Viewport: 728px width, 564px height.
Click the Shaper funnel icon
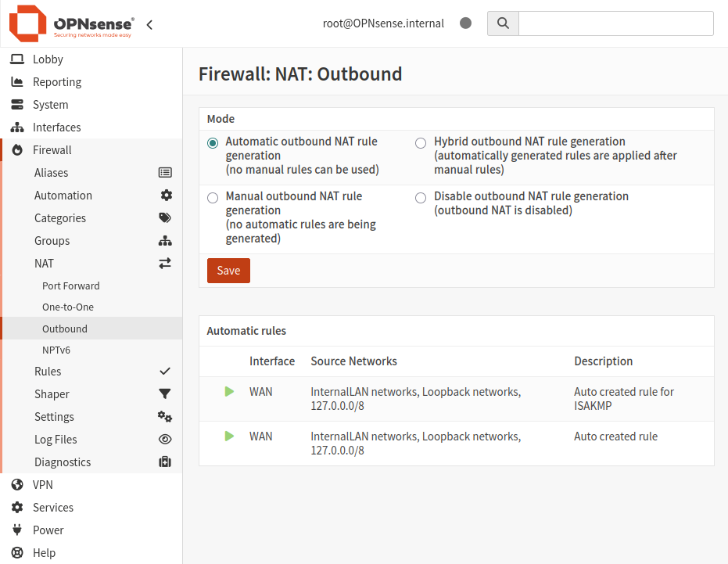pyautogui.click(x=165, y=394)
